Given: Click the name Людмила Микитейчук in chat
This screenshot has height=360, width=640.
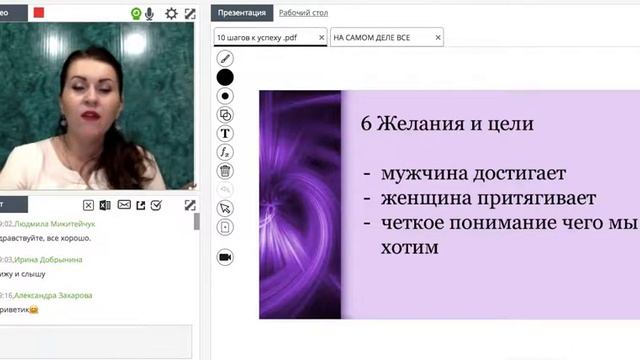Looking at the screenshot, I should [55, 224].
